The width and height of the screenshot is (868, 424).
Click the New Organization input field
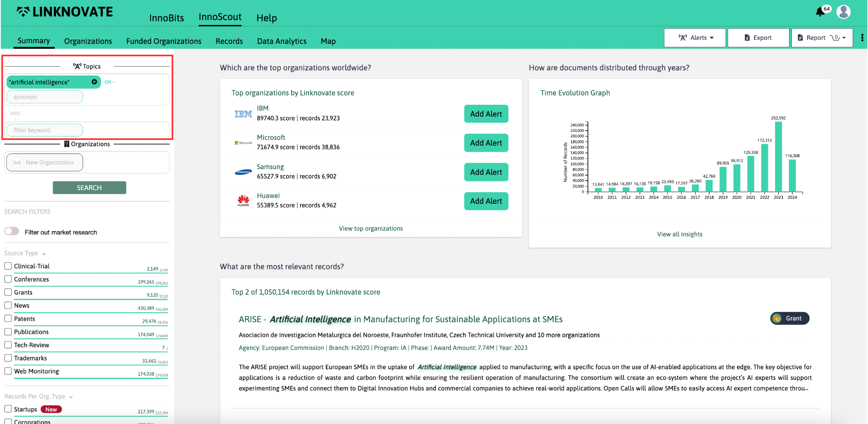click(x=45, y=162)
